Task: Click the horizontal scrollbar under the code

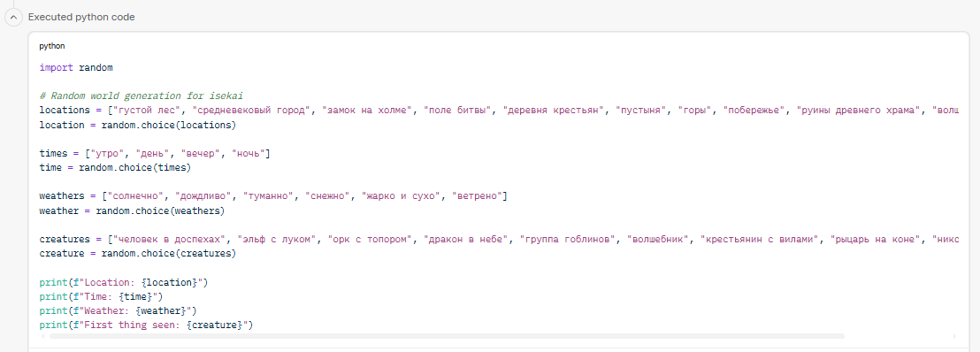Action: (x=447, y=336)
